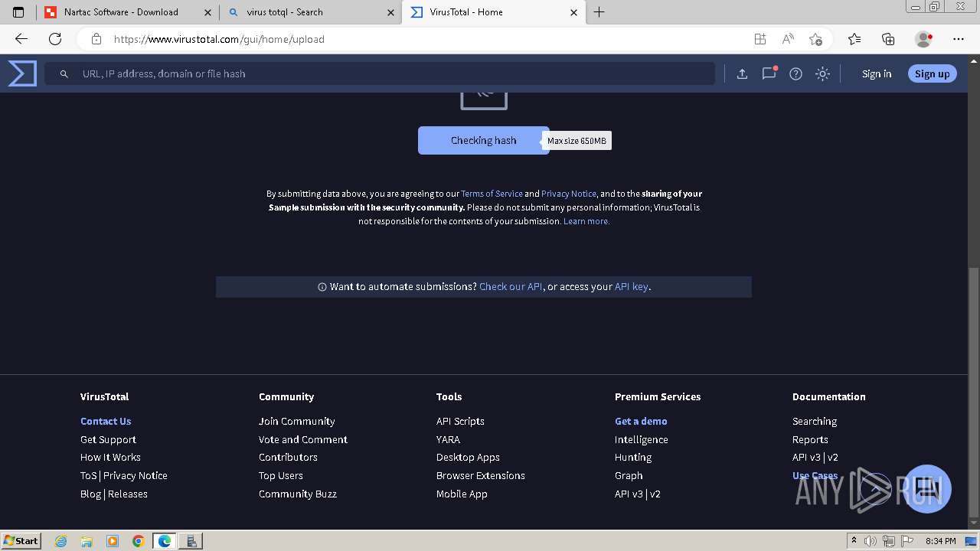The height and width of the screenshot is (551, 980).
Task: View site information padlock icon
Action: (x=96, y=39)
